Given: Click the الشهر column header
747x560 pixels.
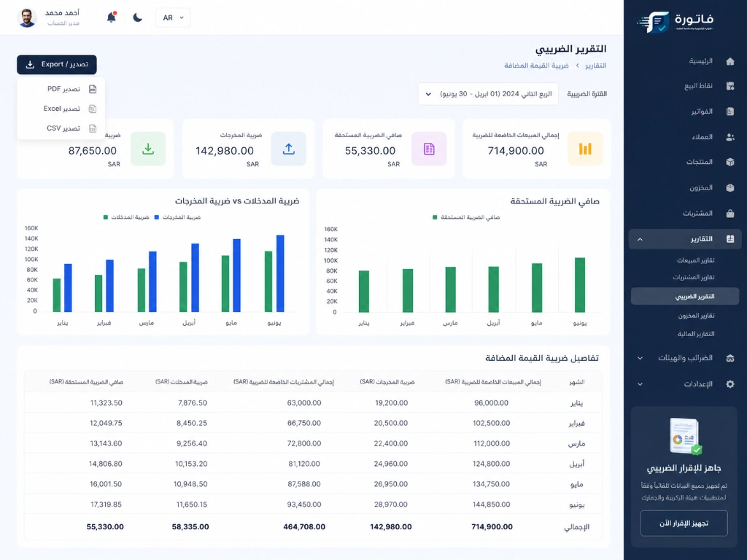Looking at the screenshot, I should tap(577, 382).
